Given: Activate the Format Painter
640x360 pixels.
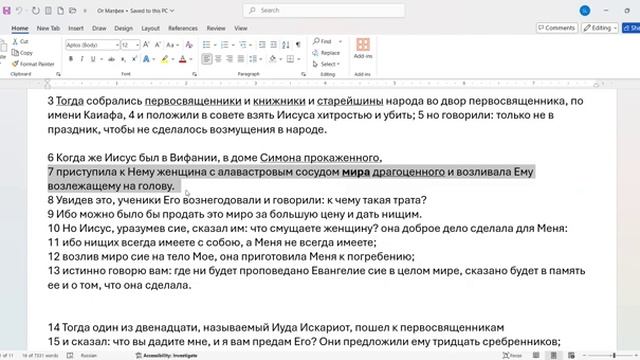Looking at the screenshot, I should click(33, 64).
